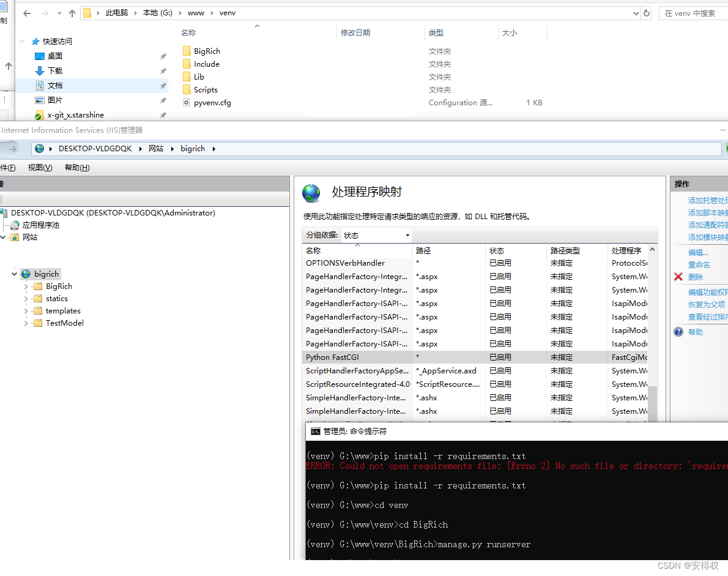Click the 重命名 action link
The width and height of the screenshot is (728, 576).
click(699, 265)
